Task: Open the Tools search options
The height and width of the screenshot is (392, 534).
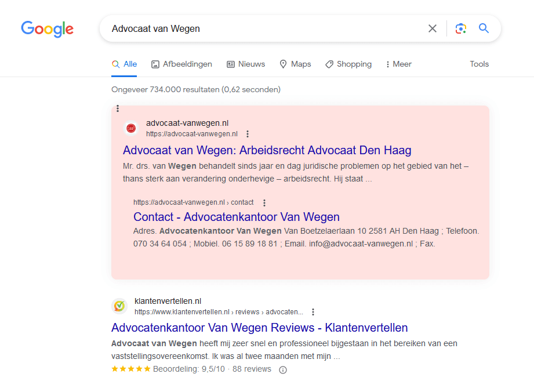Action: tap(479, 64)
